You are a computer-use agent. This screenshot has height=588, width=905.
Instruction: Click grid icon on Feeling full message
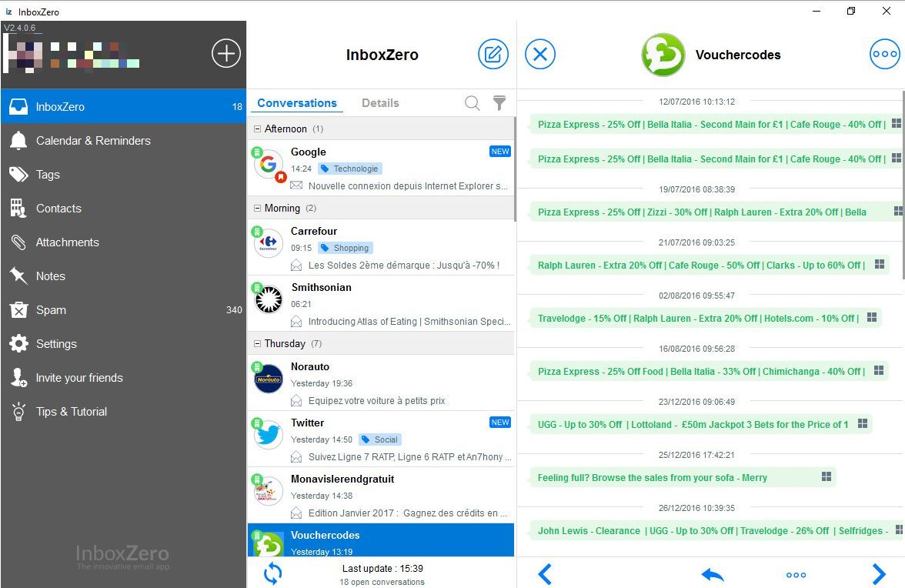827,476
